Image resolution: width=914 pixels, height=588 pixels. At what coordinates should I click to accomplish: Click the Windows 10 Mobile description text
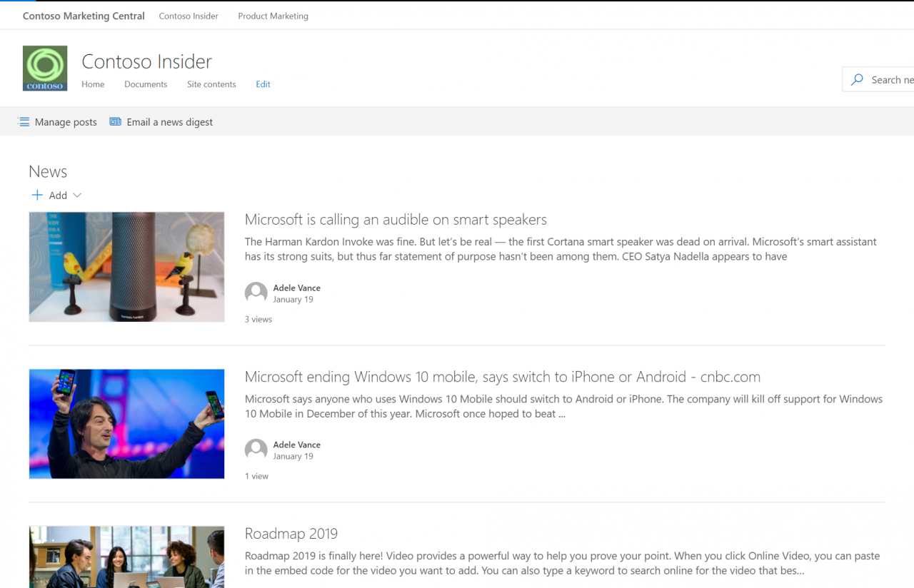click(563, 406)
